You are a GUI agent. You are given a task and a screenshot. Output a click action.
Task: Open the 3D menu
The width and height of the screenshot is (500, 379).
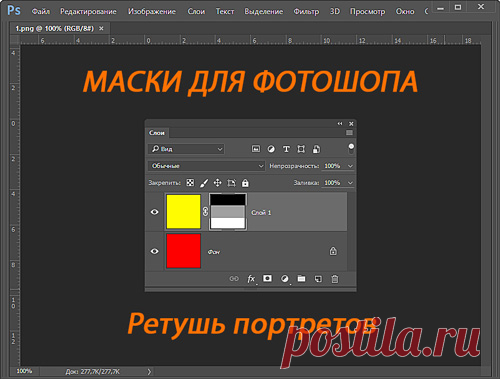335,11
